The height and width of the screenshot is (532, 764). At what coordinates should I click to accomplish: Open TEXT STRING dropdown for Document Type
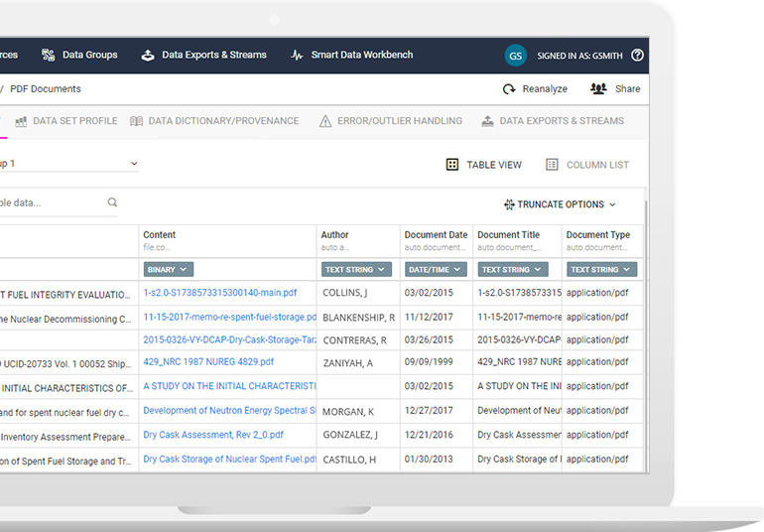point(601,270)
